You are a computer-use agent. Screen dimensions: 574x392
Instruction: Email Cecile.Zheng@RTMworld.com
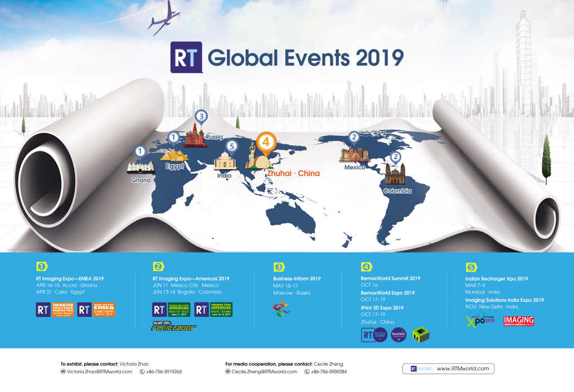pos(264,371)
